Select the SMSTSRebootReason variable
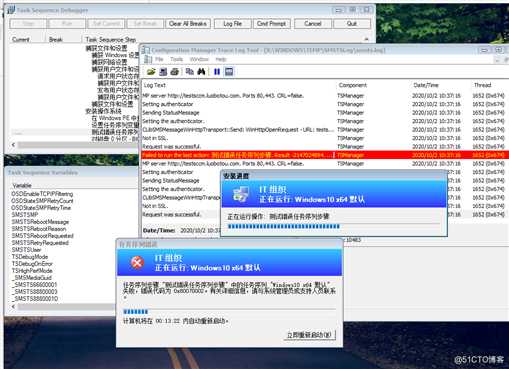Screen dimensions: 509x369 [x=39, y=229]
